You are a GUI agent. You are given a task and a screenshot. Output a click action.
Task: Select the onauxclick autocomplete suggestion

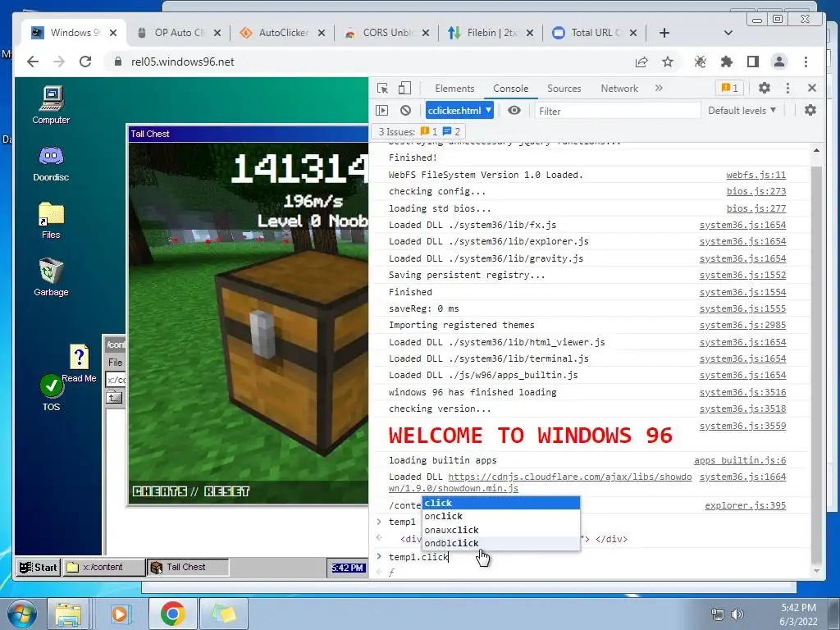501,530
